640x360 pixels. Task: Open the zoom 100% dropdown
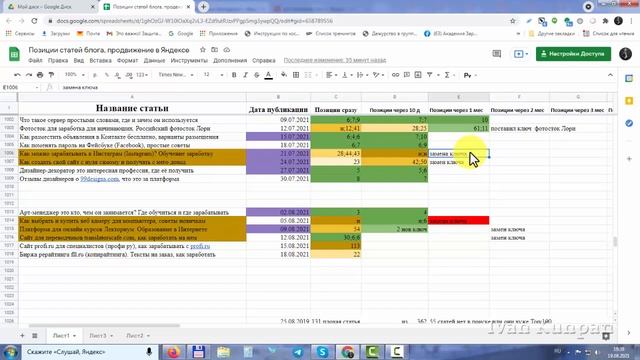[75, 75]
